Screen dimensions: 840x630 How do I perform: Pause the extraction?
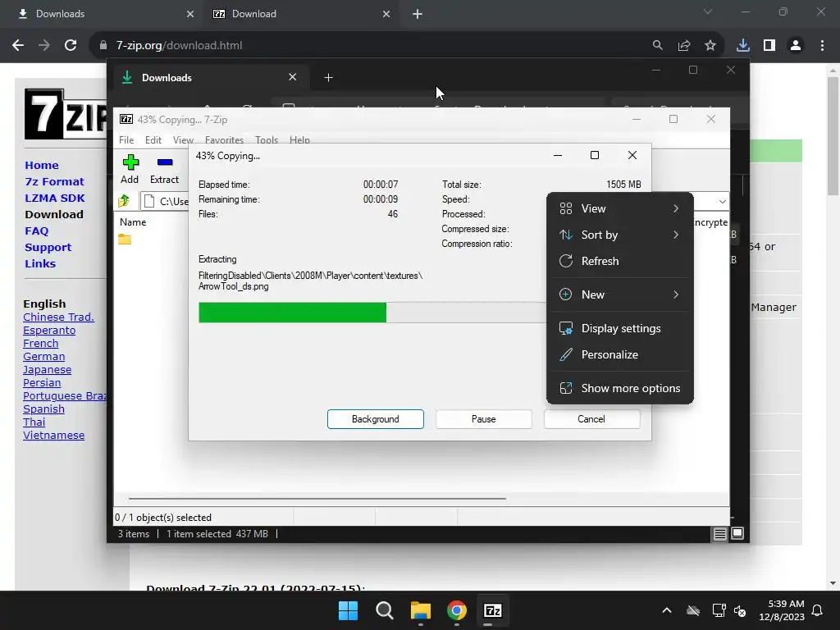pos(484,419)
